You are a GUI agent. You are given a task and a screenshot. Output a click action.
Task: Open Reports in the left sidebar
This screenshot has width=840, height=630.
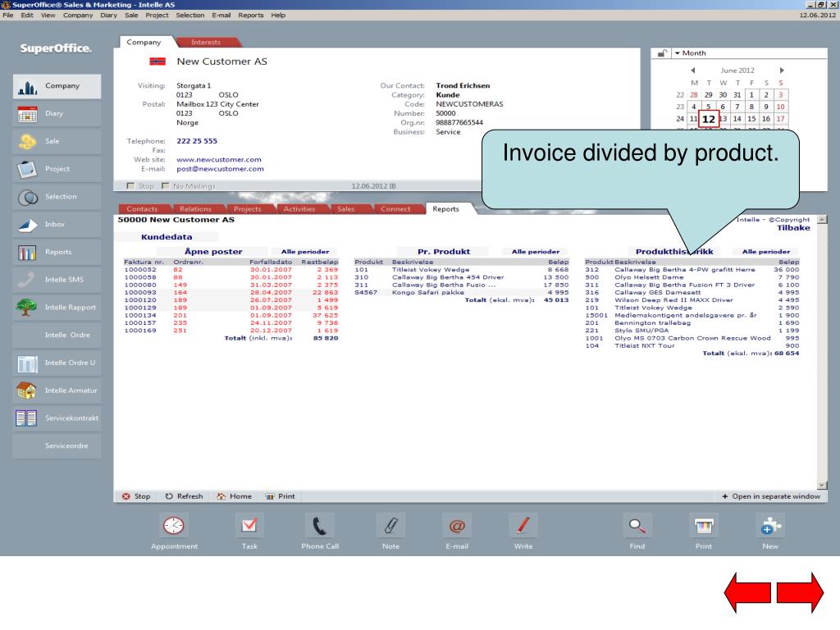(57, 253)
